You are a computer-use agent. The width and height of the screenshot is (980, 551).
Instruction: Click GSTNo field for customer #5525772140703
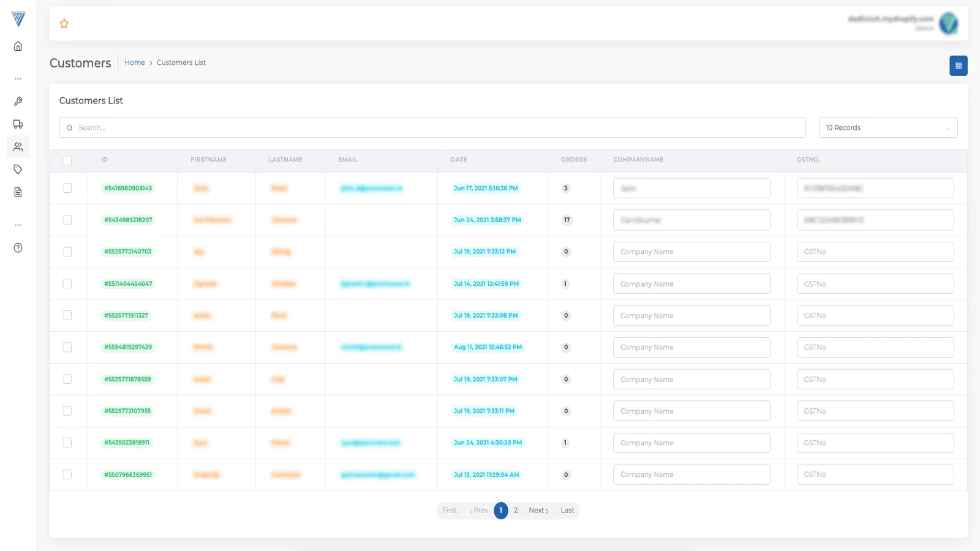(875, 252)
